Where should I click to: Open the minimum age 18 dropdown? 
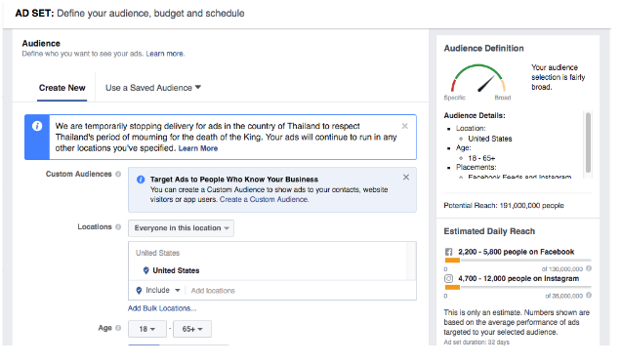pyautogui.click(x=146, y=329)
